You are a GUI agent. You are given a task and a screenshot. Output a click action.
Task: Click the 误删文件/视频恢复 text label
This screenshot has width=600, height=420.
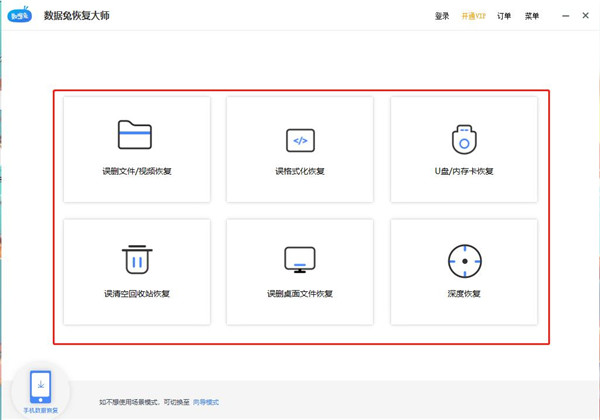click(x=136, y=171)
